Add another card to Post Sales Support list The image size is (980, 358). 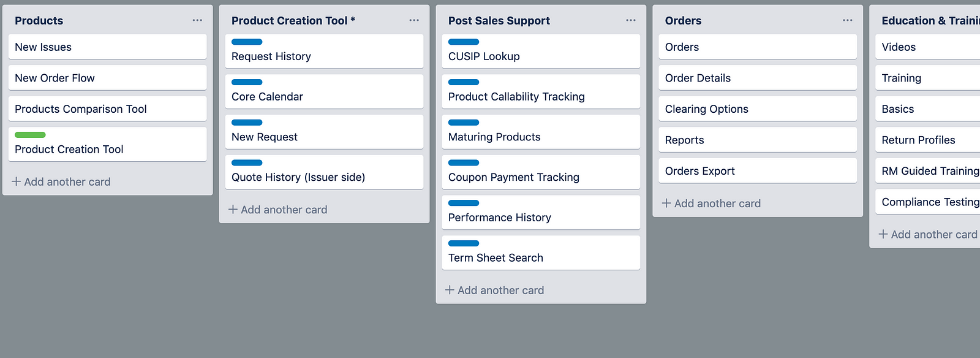(x=495, y=290)
